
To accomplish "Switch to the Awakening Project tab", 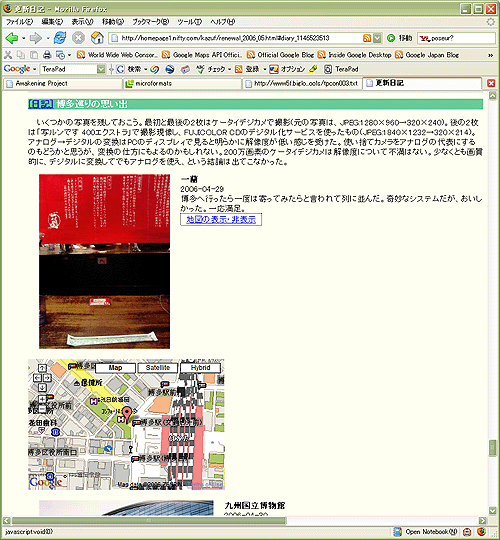I will tap(62, 84).
